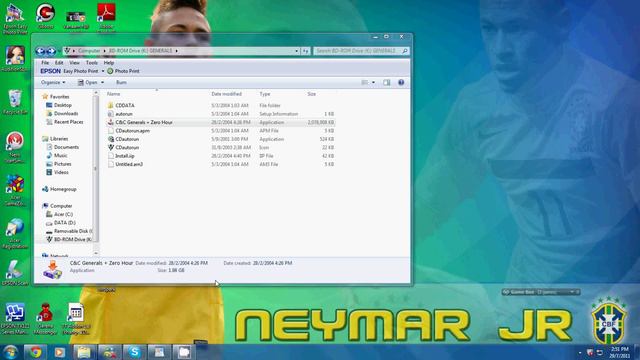Open the address bar history dropdown

tap(297, 51)
